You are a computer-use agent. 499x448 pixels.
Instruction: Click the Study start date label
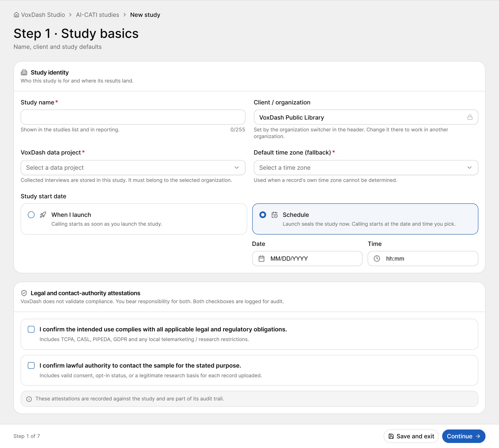point(43,196)
